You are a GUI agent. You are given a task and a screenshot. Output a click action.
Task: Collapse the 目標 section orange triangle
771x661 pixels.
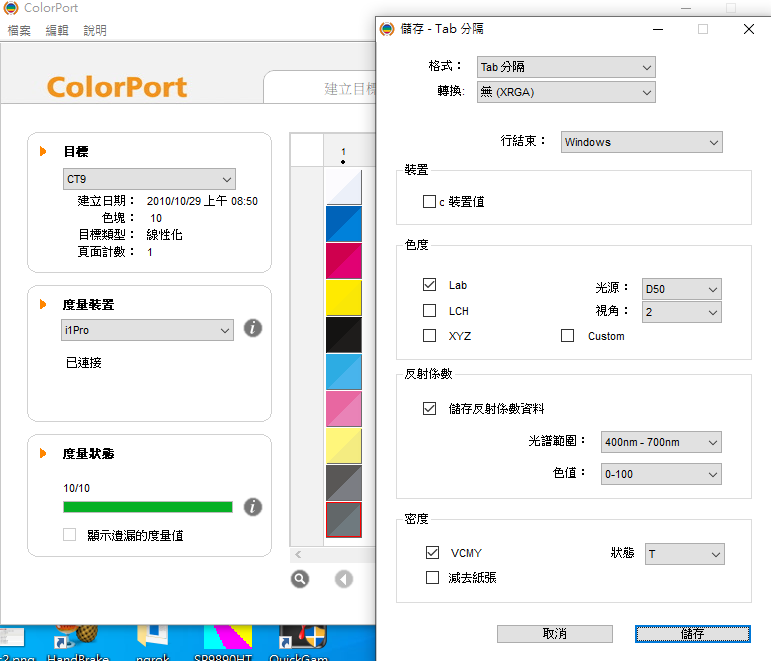(43, 151)
